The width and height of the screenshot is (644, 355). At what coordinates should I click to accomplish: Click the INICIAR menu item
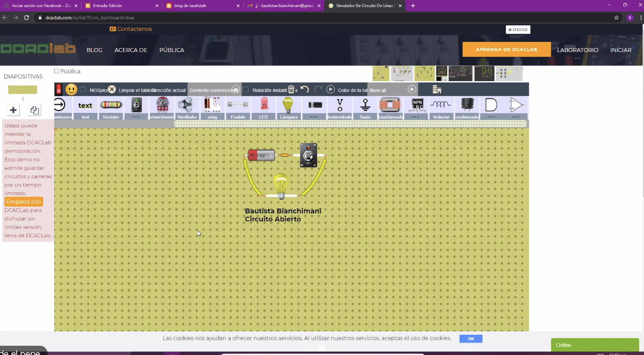coord(621,50)
